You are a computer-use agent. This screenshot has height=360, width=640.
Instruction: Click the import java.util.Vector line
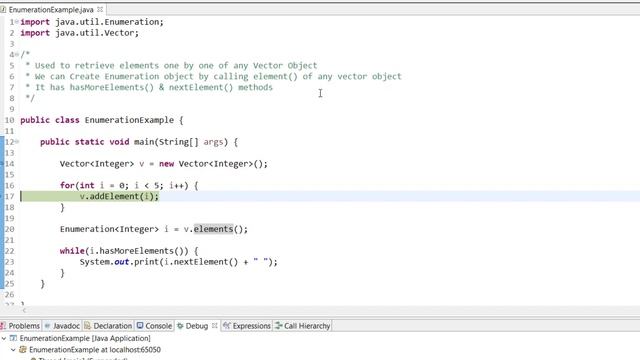(x=80, y=33)
